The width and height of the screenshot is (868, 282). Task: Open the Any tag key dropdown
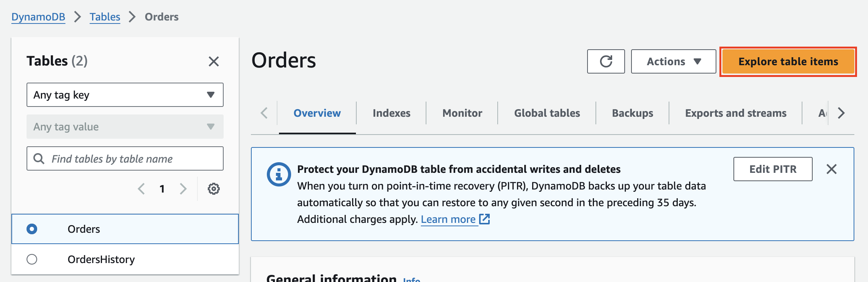pos(125,95)
